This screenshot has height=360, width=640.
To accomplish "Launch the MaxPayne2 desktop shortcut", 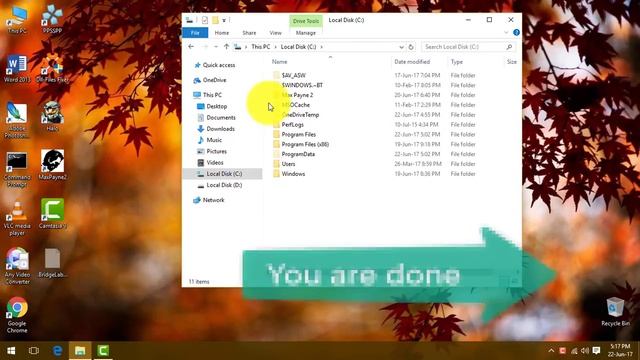I will click(52, 165).
